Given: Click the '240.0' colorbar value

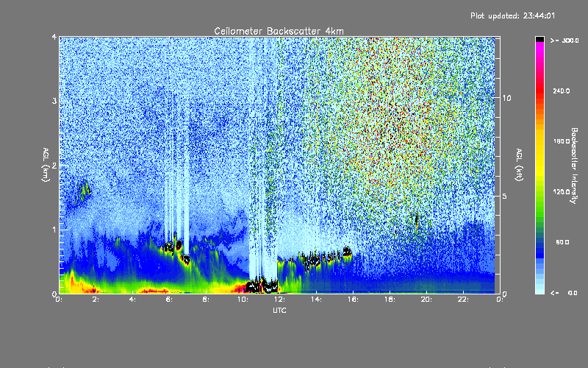Looking at the screenshot, I should point(562,91).
